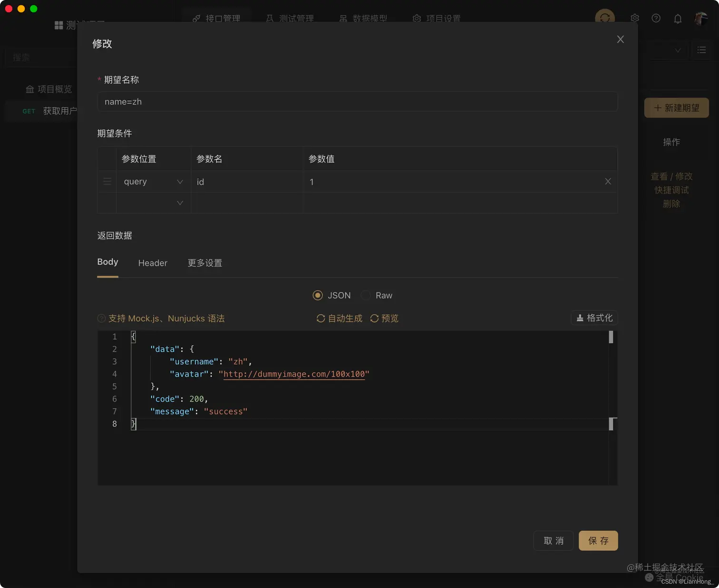
Task: Click the 保存 save button
Action: pos(598,540)
